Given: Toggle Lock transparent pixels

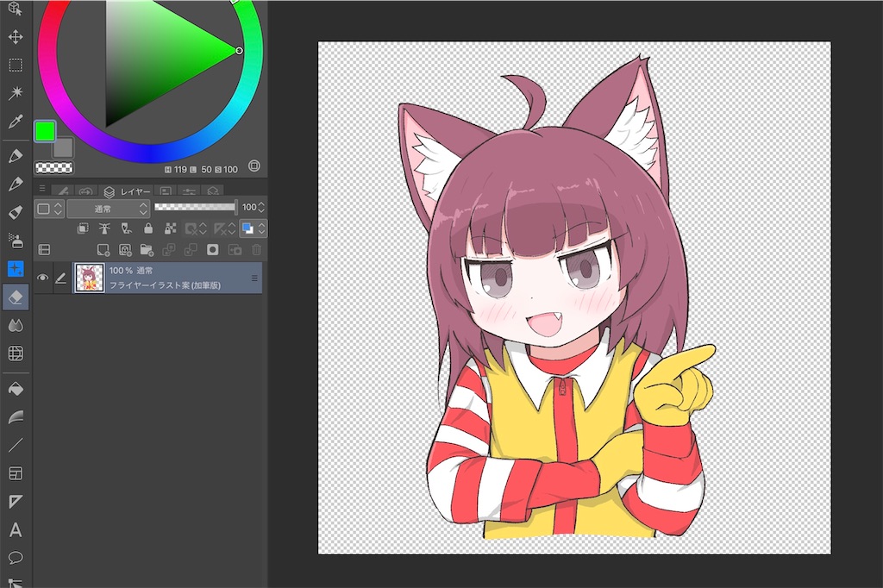Looking at the screenshot, I should [x=170, y=228].
